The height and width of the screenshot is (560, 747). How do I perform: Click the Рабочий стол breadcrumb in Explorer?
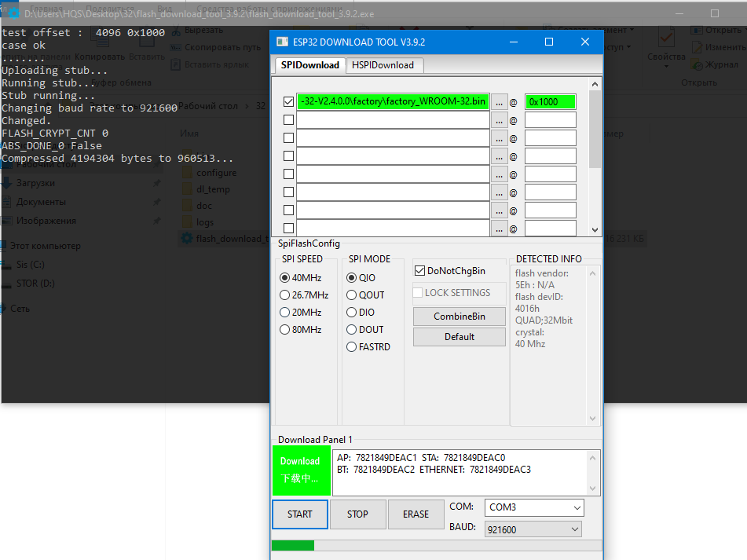[208, 106]
